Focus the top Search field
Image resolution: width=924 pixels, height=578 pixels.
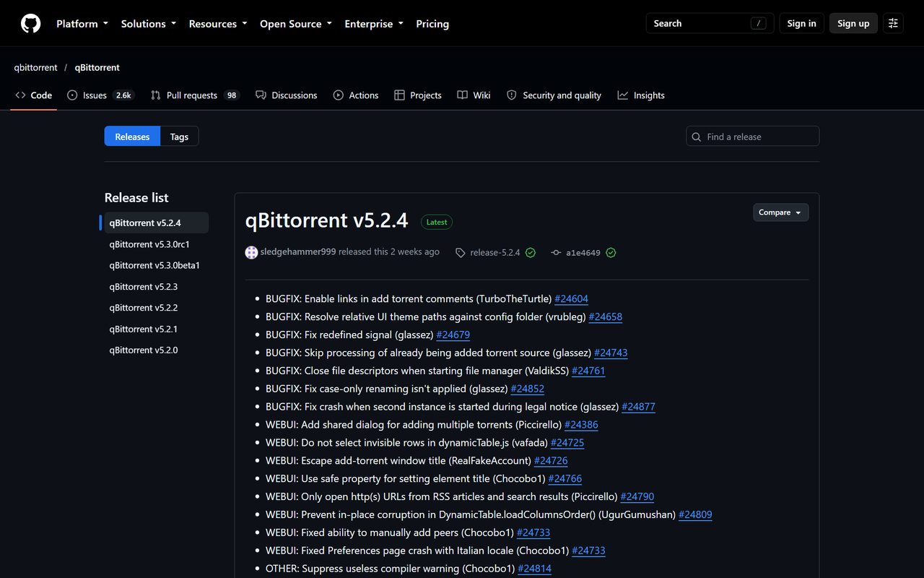[x=710, y=23]
